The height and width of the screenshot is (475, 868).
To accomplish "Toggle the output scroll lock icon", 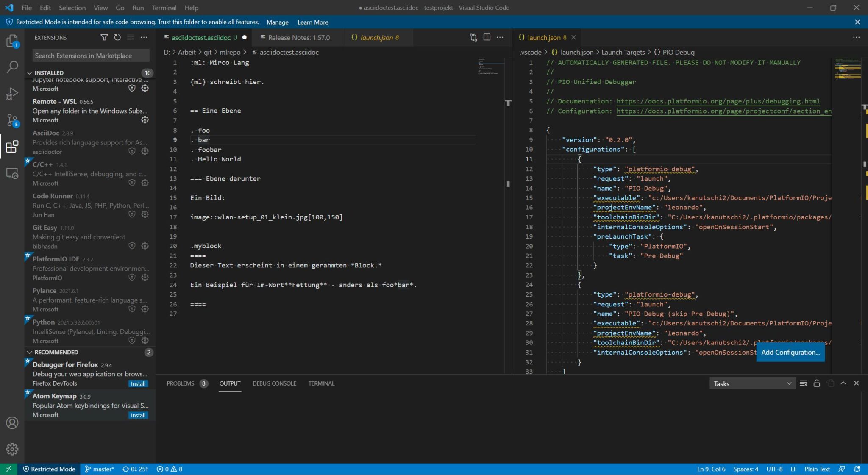I will point(817,383).
